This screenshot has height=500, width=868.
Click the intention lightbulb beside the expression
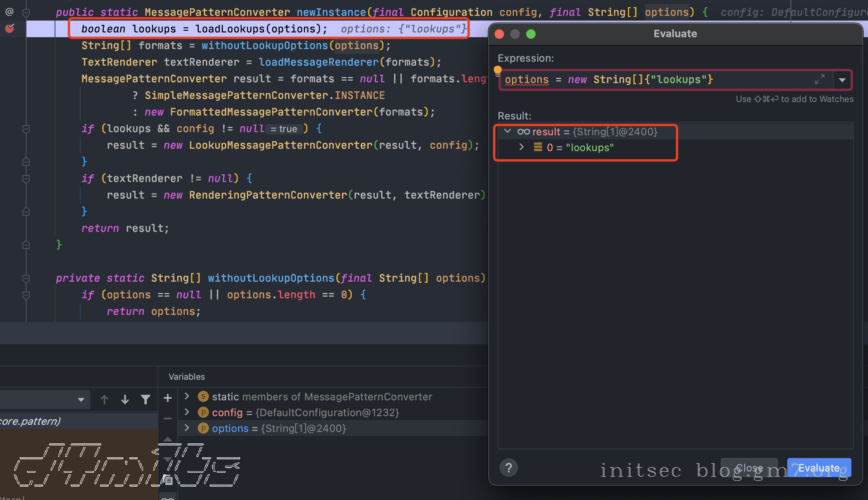click(x=498, y=70)
